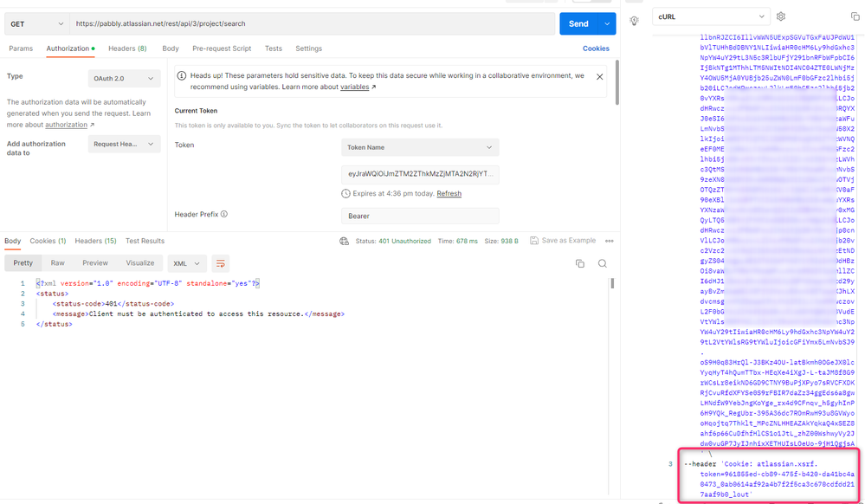
Task: Click the status-code 401 line
Action: pos(113,304)
